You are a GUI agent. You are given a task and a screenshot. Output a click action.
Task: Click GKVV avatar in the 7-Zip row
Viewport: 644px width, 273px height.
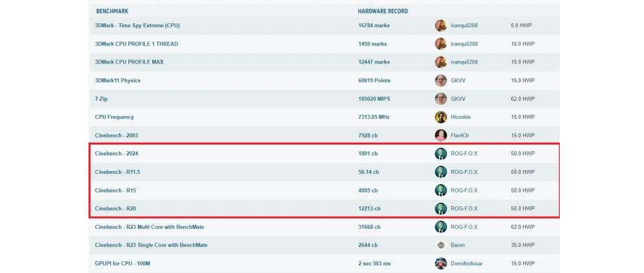(441, 99)
